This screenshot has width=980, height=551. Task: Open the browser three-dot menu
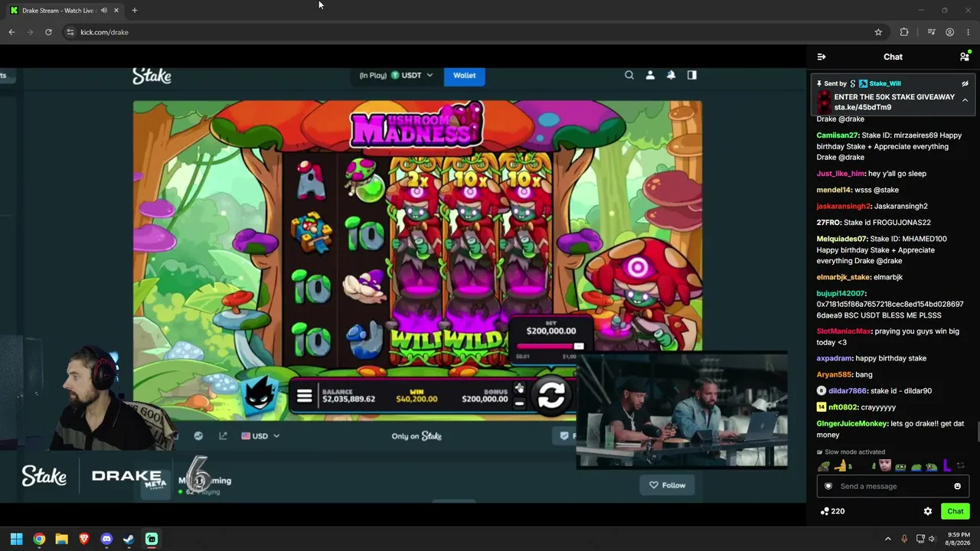coord(968,32)
